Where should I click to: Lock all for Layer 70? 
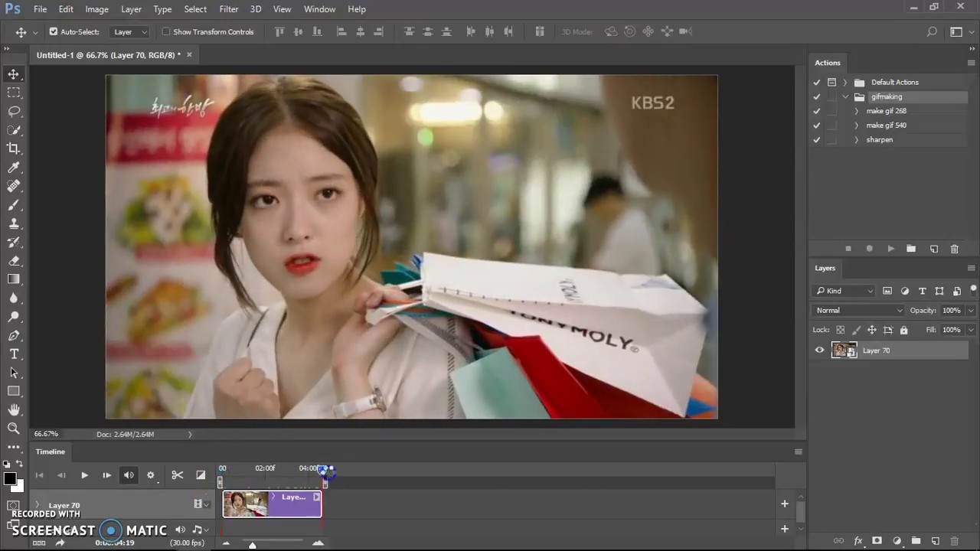click(903, 330)
